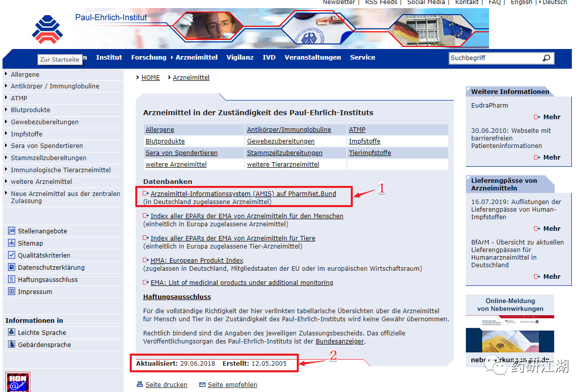Click the Leichte Sprache icon

click(12, 332)
